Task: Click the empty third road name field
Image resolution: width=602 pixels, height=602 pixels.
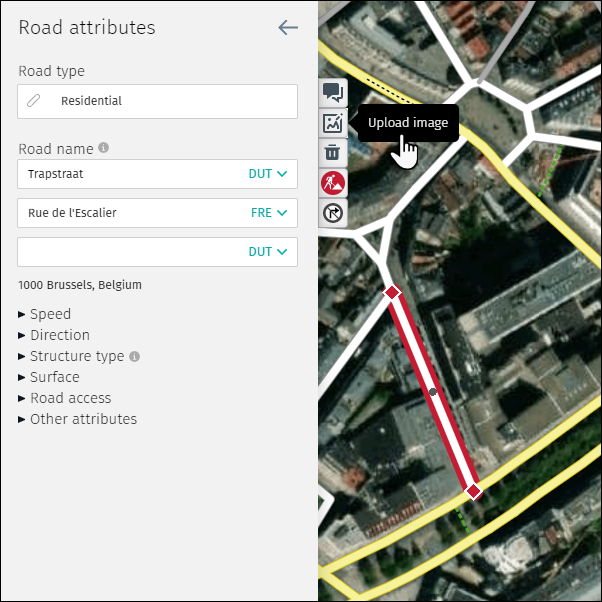Action: coord(157,252)
